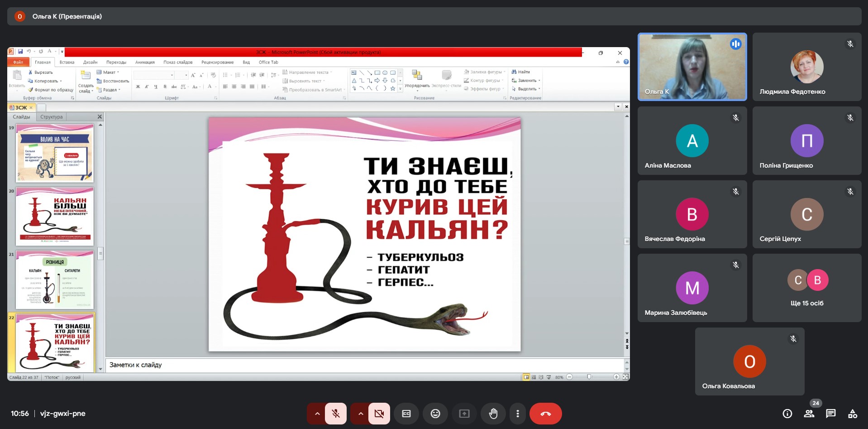Open the emoji reactions panel

pos(435,414)
